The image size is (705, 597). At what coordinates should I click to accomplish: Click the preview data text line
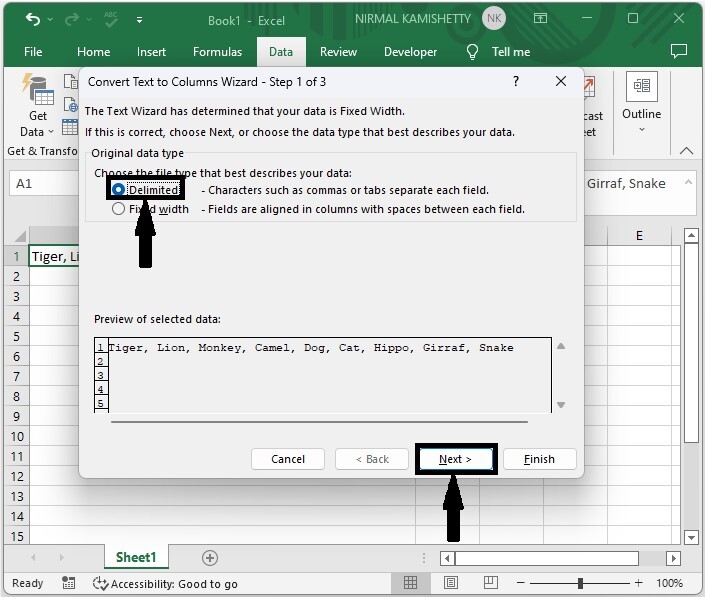311,348
